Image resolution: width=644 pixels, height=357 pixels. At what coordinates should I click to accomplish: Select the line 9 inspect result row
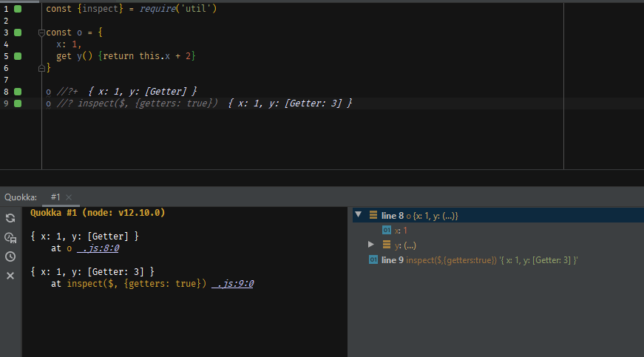[498, 259]
